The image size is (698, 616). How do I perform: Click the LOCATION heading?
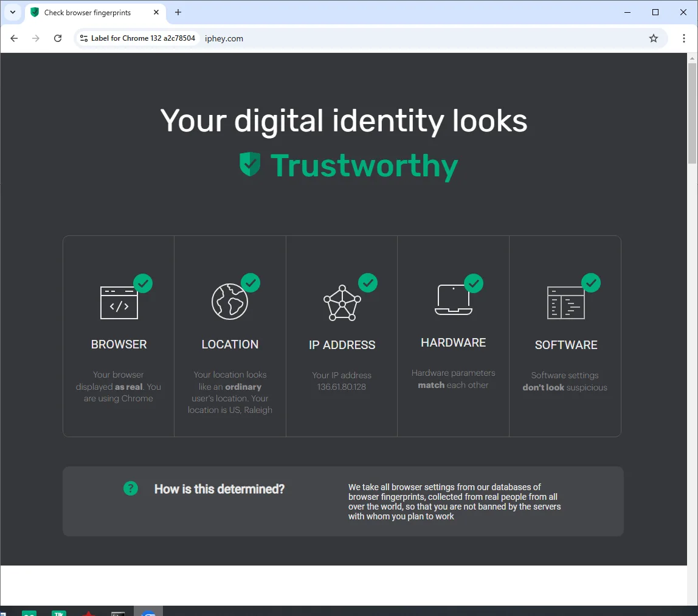230,345
